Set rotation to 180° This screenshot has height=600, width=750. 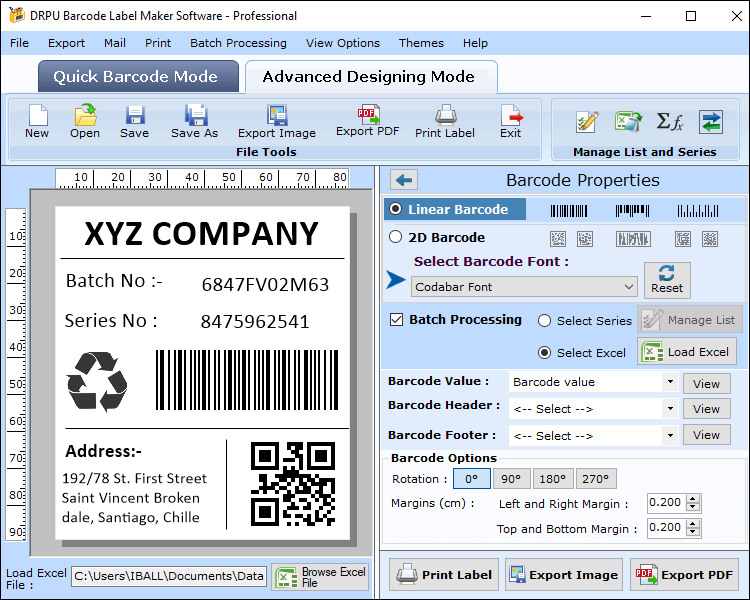tap(552, 478)
